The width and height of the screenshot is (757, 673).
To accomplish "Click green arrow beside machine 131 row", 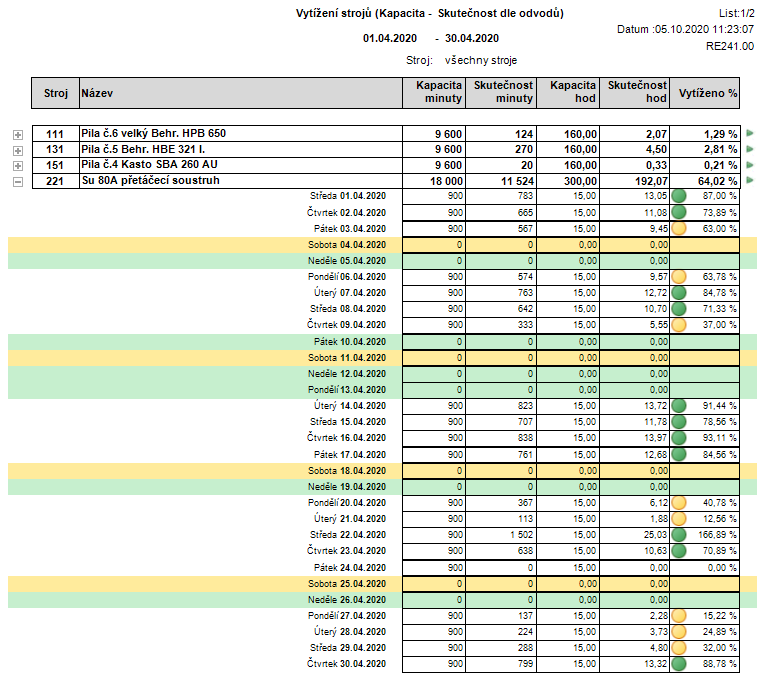I will pyautogui.click(x=749, y=149).
